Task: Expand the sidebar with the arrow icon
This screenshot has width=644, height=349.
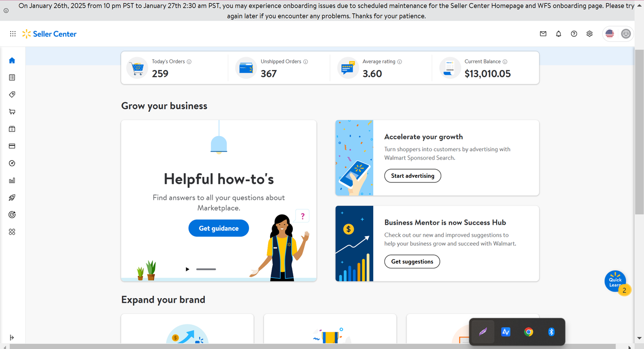Action: [x=12, y=337]
